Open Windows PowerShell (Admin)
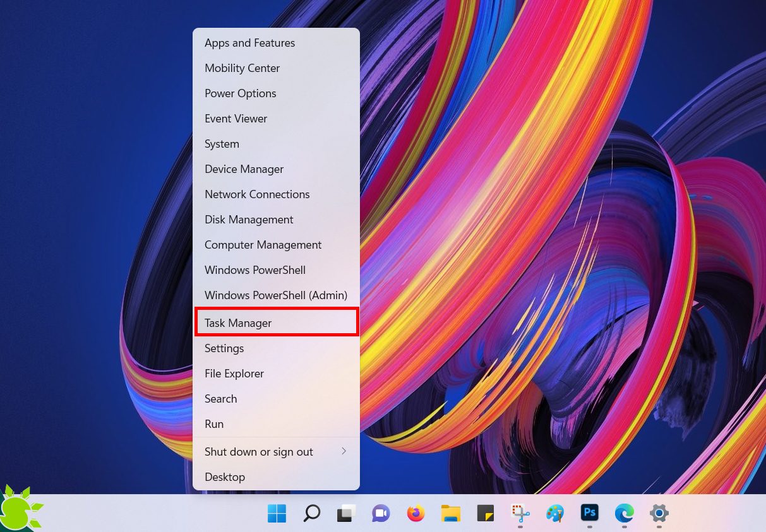This screenshot has width=766, height=532. coord(276,295)
